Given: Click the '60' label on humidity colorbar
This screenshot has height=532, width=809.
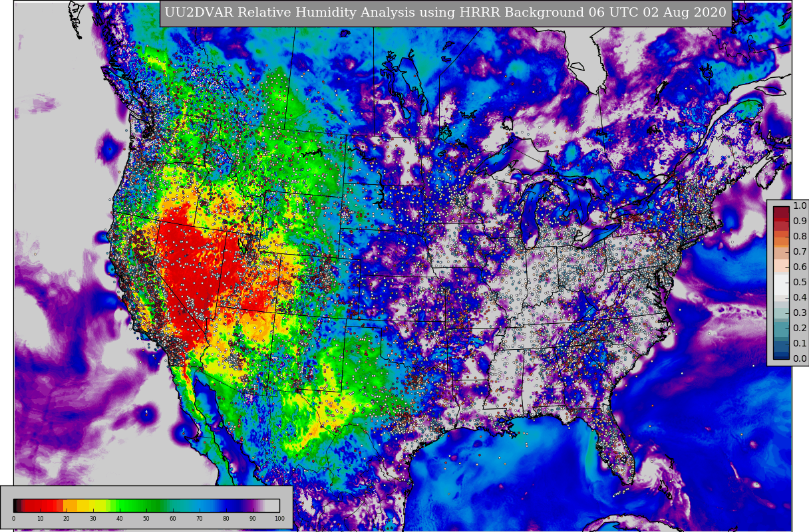Looking at the screenshot, I should click(173, 518).
